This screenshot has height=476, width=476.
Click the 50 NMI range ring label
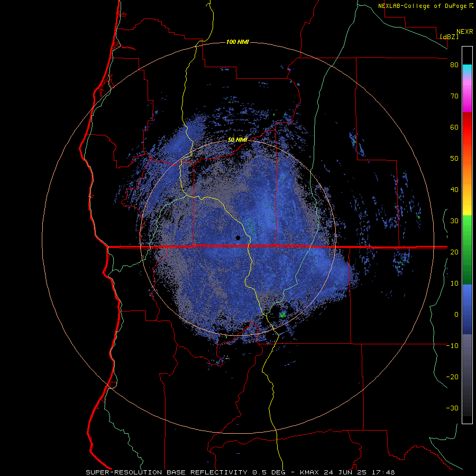point(237,140)
